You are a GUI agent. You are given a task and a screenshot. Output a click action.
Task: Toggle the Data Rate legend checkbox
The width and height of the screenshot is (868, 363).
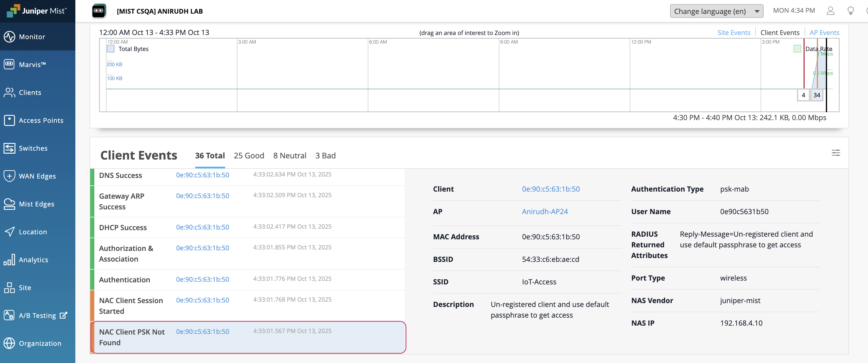797,49
